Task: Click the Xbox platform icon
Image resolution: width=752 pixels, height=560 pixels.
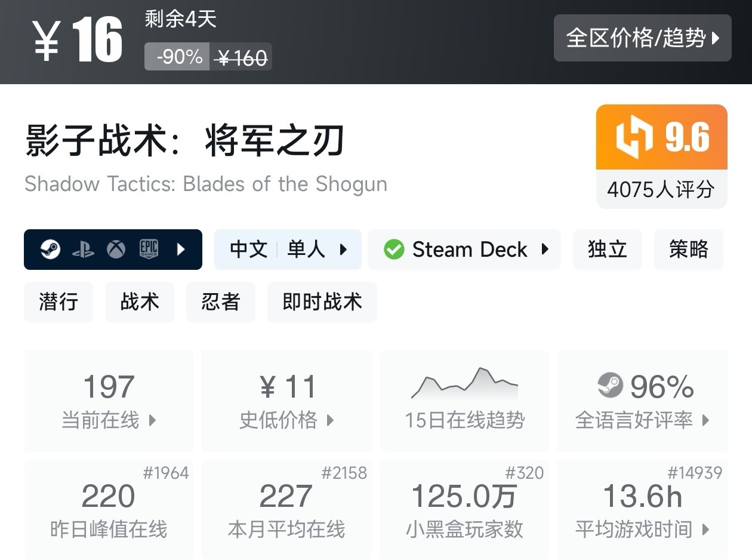Action: click(x=116, y=249)
